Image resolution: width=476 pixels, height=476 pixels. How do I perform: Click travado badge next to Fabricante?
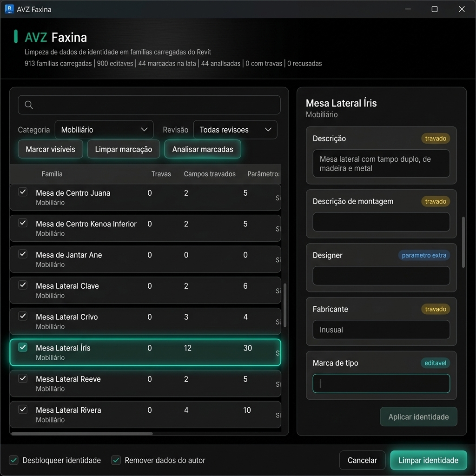[435, 309]
